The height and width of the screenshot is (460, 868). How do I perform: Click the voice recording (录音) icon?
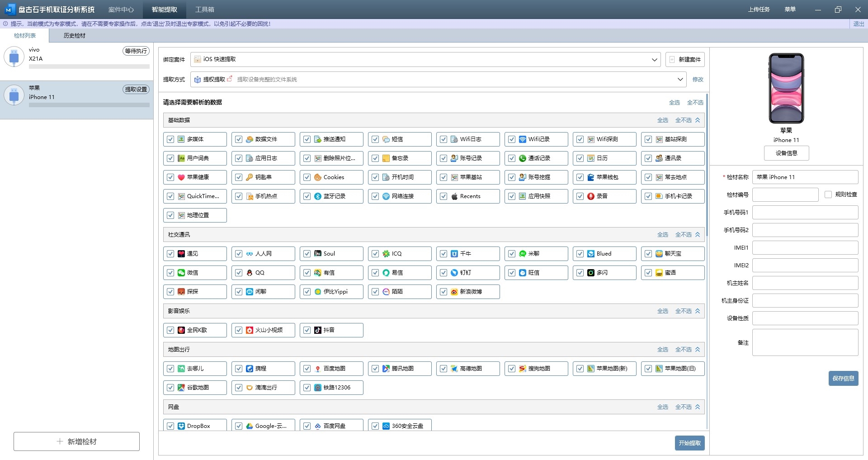point(591,196)
